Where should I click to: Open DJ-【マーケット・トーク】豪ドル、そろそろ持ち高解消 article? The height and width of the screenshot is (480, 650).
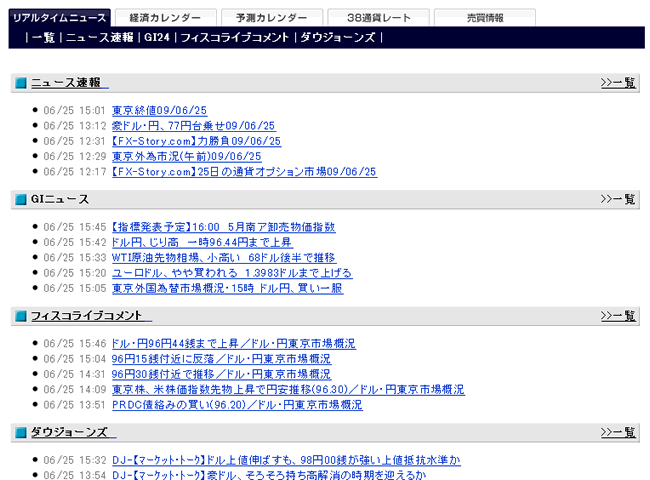click(269, 475)
